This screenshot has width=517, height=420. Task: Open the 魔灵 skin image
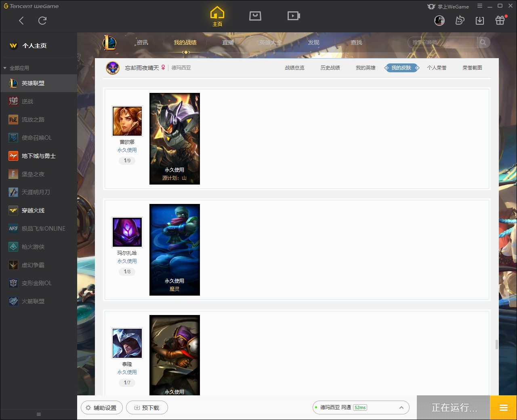tap(174, 250)
